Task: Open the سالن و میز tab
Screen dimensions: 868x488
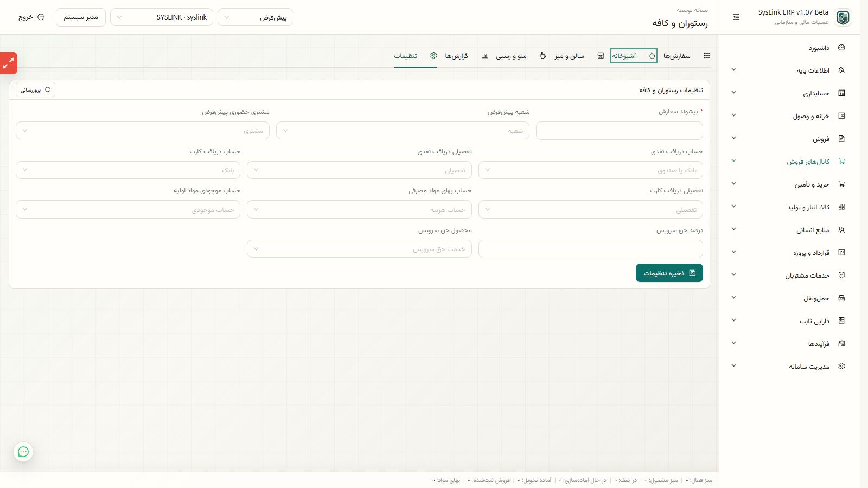Action: [x=570, y=56]
